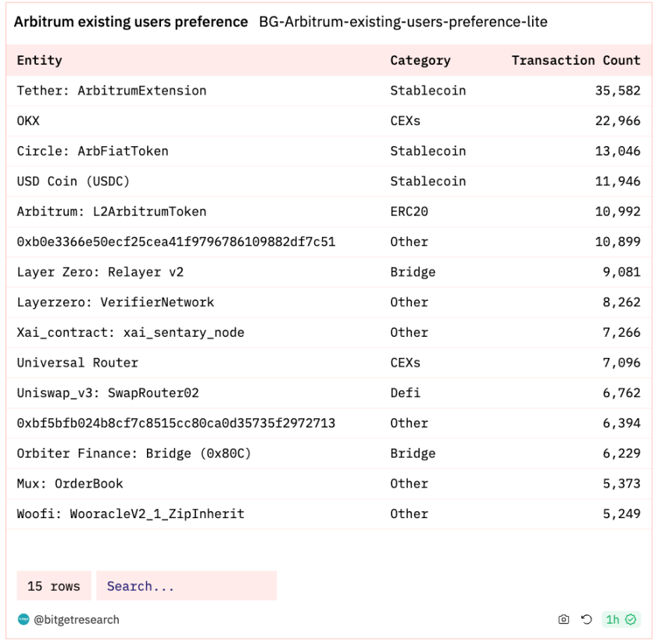This screenshot has width=658, height=644.
Task: Open the BG-Arbitrum-existing-users-preference-lite query link
Action: [x=403, y=22]
